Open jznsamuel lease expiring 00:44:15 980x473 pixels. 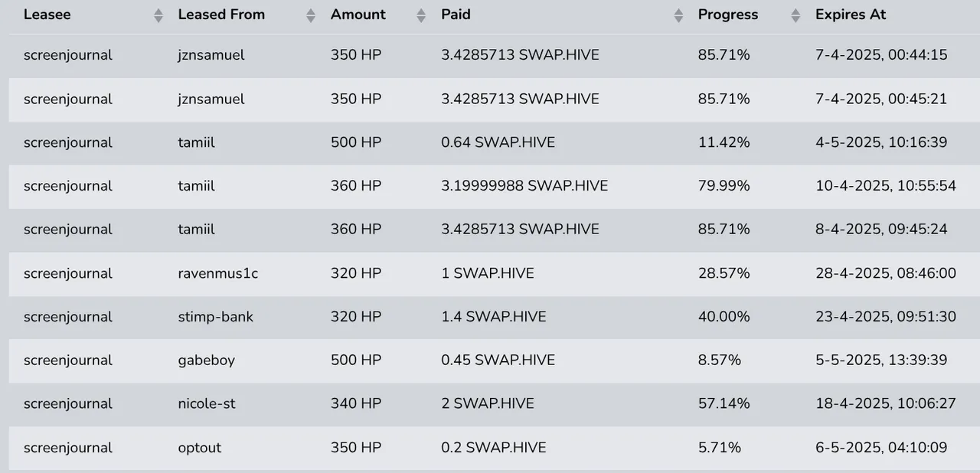click(490, 55)
